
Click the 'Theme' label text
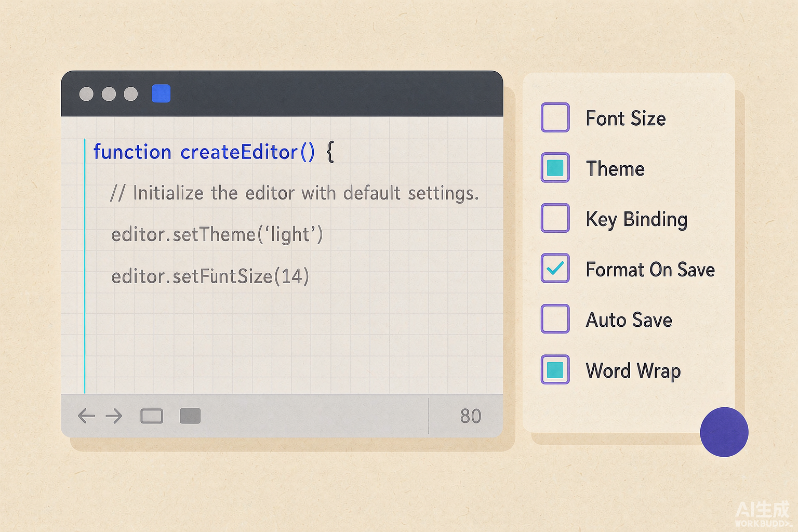(615, 169)
